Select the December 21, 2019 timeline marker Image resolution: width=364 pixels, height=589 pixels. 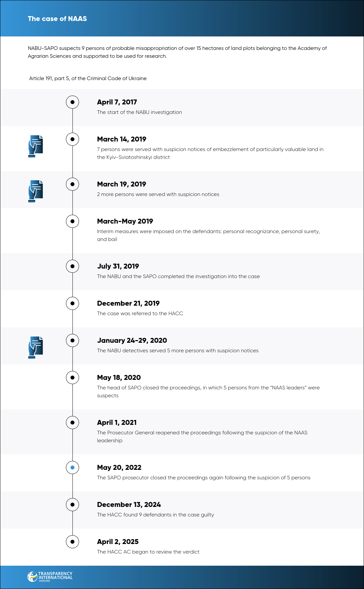(72, 303)
